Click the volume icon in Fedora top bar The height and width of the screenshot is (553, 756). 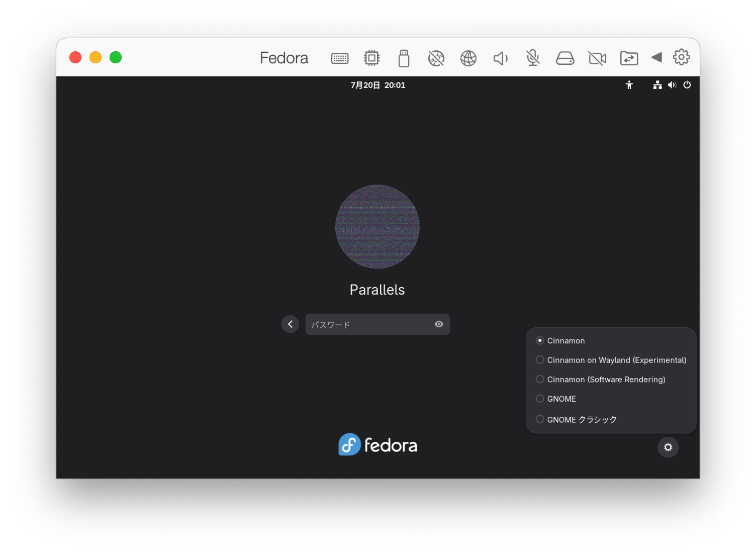pos(672,85)
